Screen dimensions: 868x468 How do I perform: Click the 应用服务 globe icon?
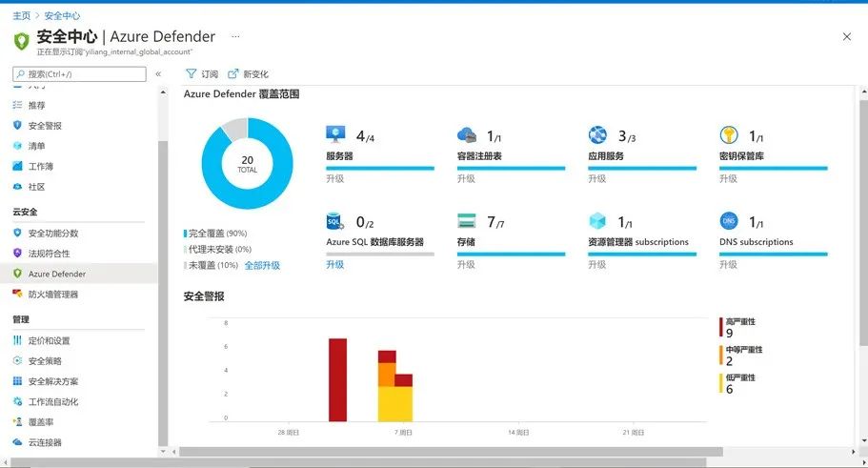tap(597, 134)
